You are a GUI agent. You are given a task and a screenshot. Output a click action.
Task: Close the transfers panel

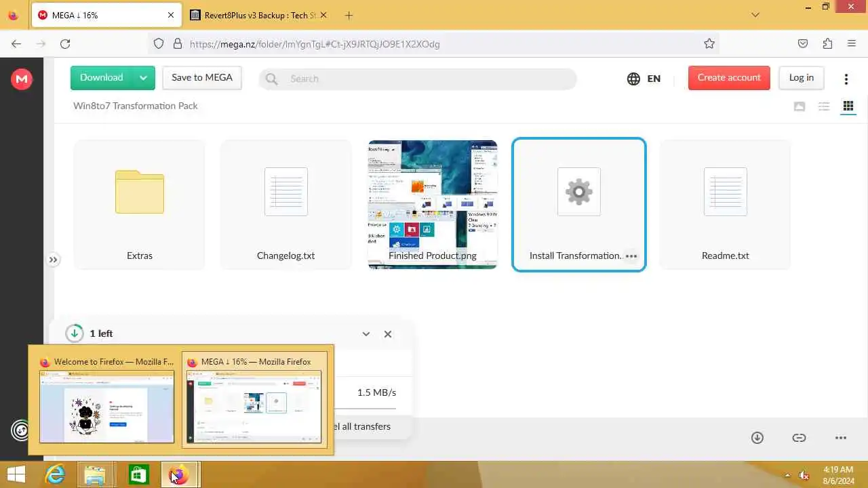[388, 334]
